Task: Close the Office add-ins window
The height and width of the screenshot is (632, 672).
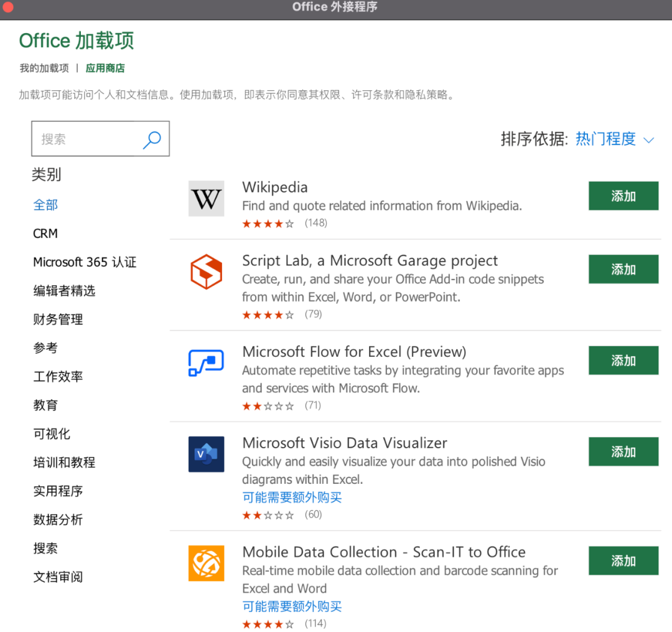Action: pos(7,7)
